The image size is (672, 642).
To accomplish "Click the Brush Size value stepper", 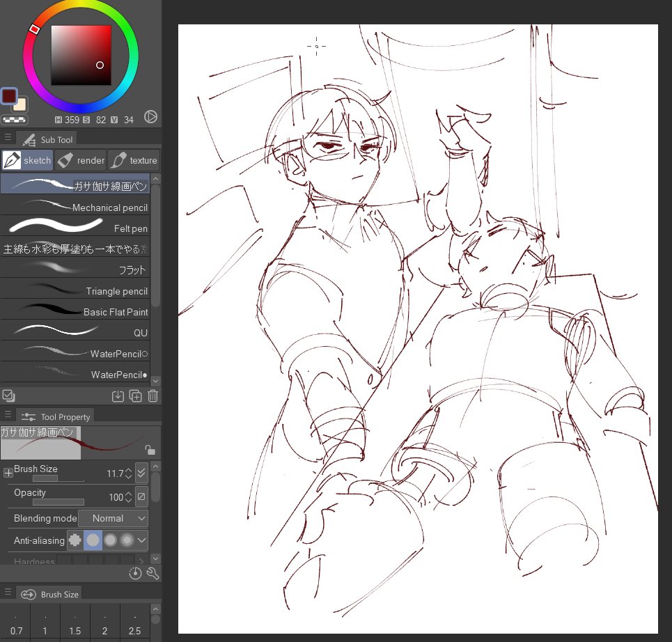I will [128, 473].
